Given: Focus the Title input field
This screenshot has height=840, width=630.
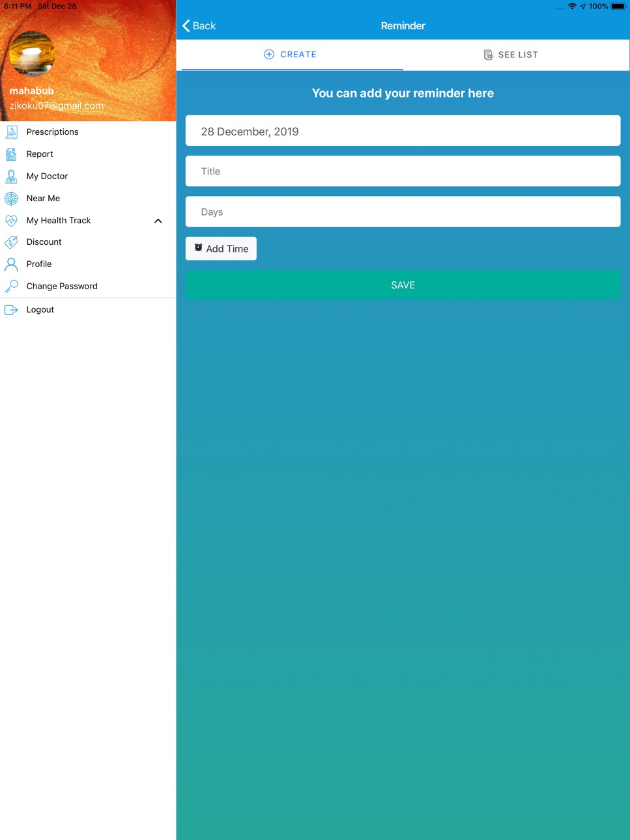Looking at the screenshot, I should (x=403, y=171).
